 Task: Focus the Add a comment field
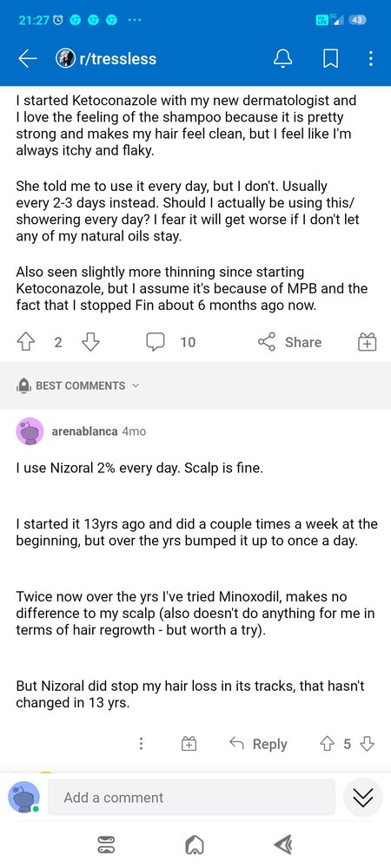tap(191, 797)
